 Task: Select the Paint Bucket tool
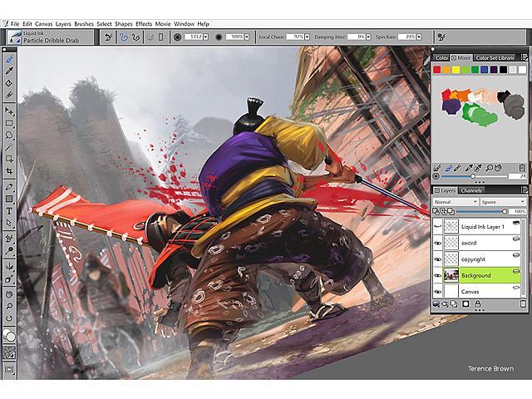point(9,83)
